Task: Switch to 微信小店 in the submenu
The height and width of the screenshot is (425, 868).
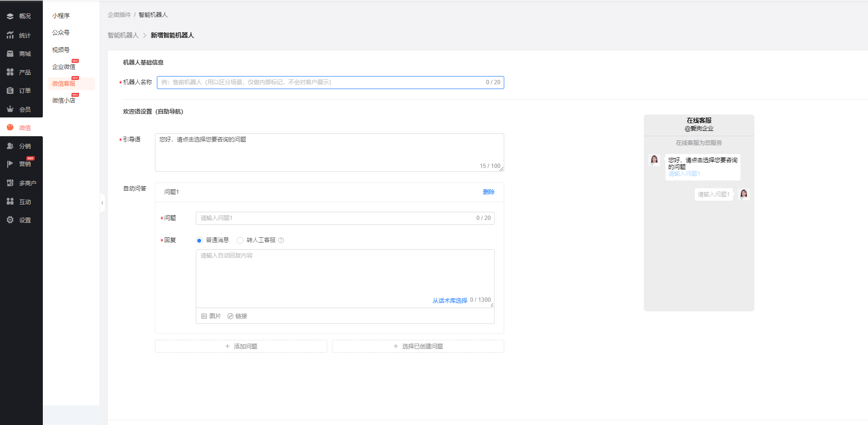Action: (64, 101)
